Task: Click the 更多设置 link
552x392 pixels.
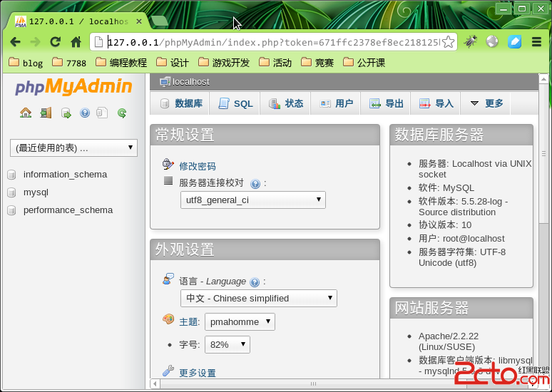Action: coord(198,373)
